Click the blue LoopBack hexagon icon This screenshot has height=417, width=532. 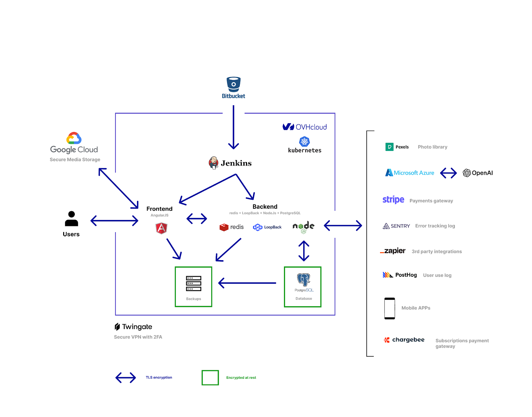(x=258, y=227)
